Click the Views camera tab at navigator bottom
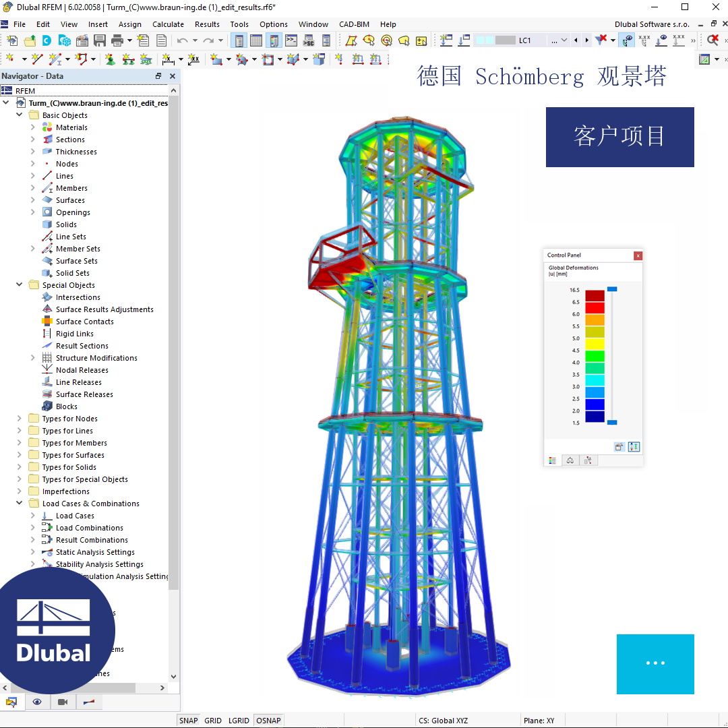The width and height of the screenshot is (728, 728). 63,702
